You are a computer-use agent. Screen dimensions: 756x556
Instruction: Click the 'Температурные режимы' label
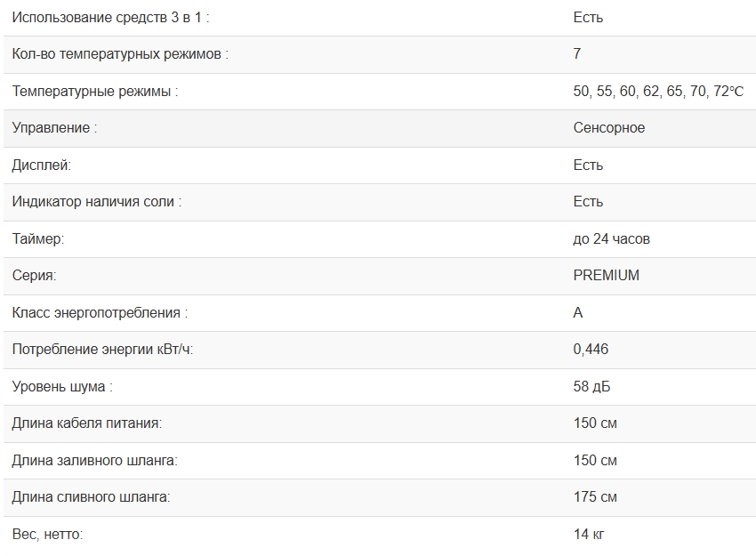point(95,92)
